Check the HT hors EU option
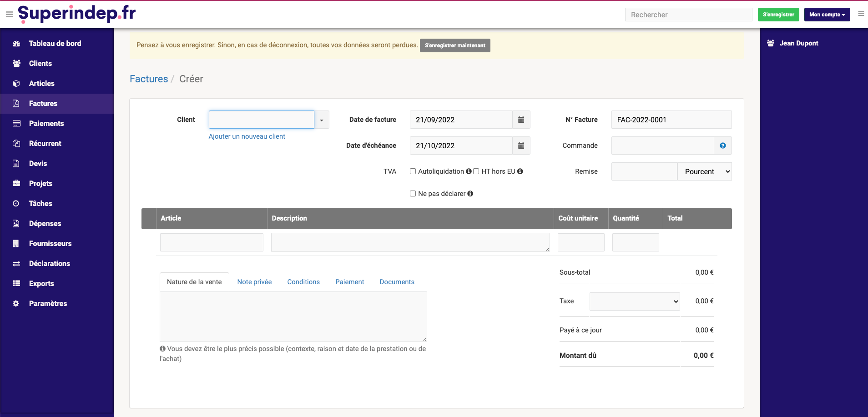Image resolution: width=868 pixels, height=417 pixels. (x=475, y=171)
